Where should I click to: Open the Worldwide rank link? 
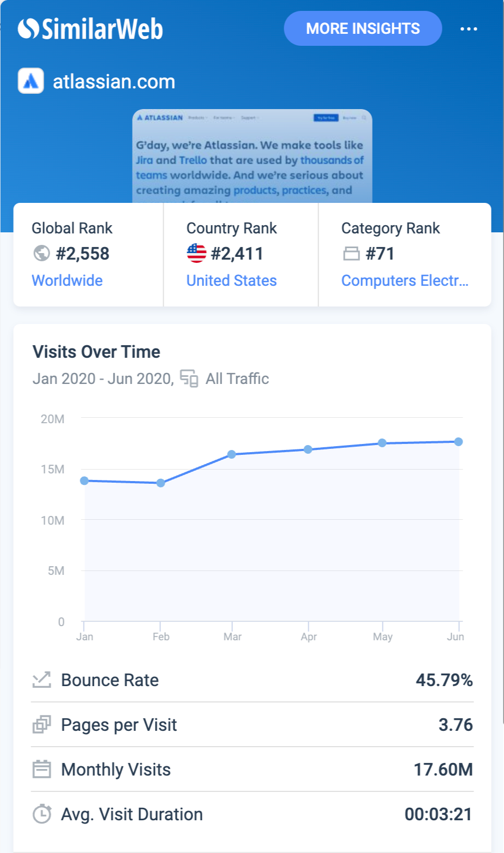pos(67,280)
